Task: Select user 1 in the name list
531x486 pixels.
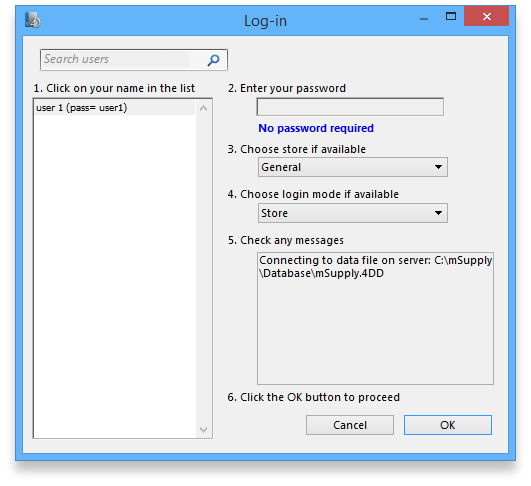Action: click(x=115, y=108)
